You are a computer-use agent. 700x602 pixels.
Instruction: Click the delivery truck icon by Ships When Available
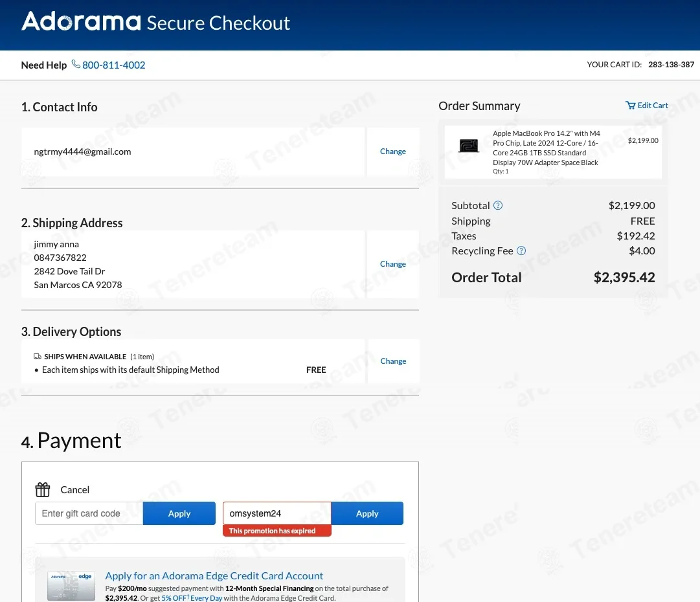[38, 357]
